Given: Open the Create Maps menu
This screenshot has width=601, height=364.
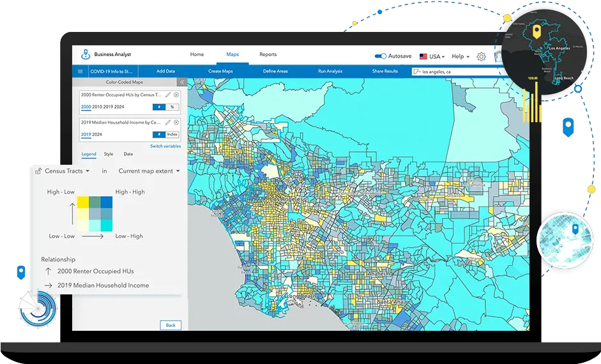Looking at the screenshot, I should click(220, 72).
